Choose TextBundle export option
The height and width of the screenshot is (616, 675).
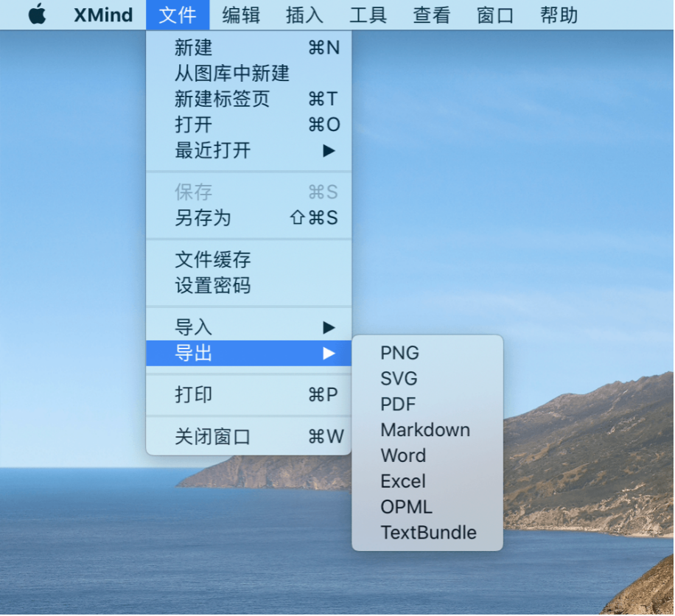428,533
